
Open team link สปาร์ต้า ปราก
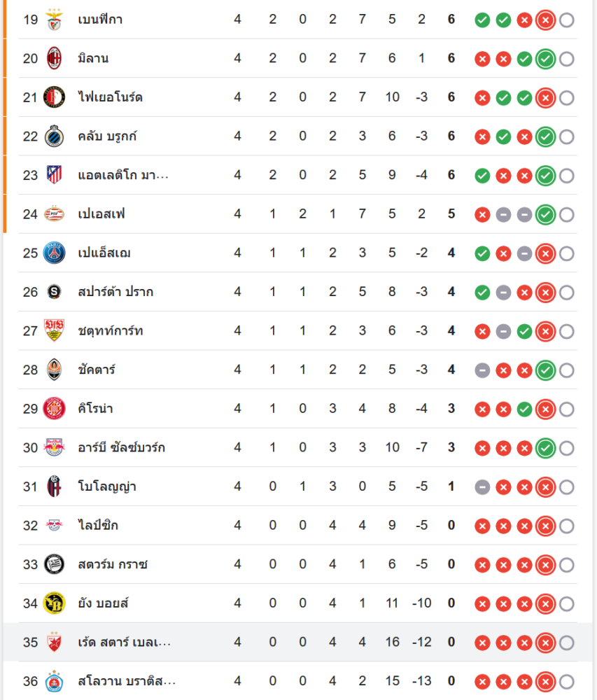(x=115, y=292)
